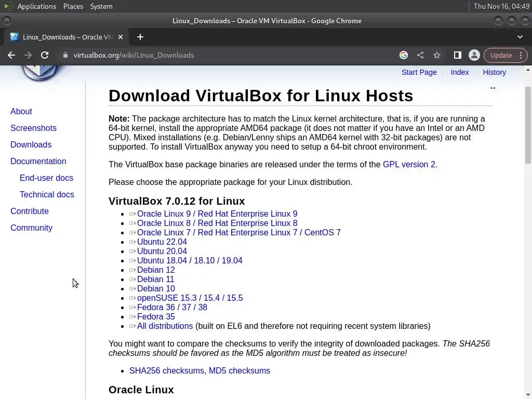The width and height of the screenshot is (532, 399).
Task: Share this page via share icon
Action: 420,55
